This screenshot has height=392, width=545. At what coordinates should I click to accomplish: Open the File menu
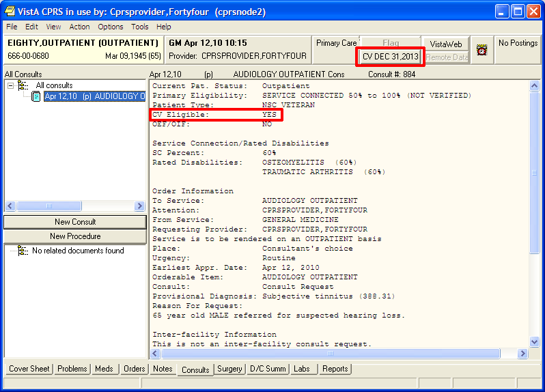(12, 27)
